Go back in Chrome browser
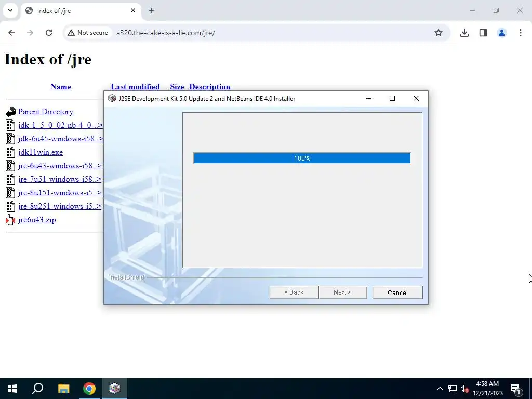Image resolution: width=532 pixels, height=399 pixels. 11,33
